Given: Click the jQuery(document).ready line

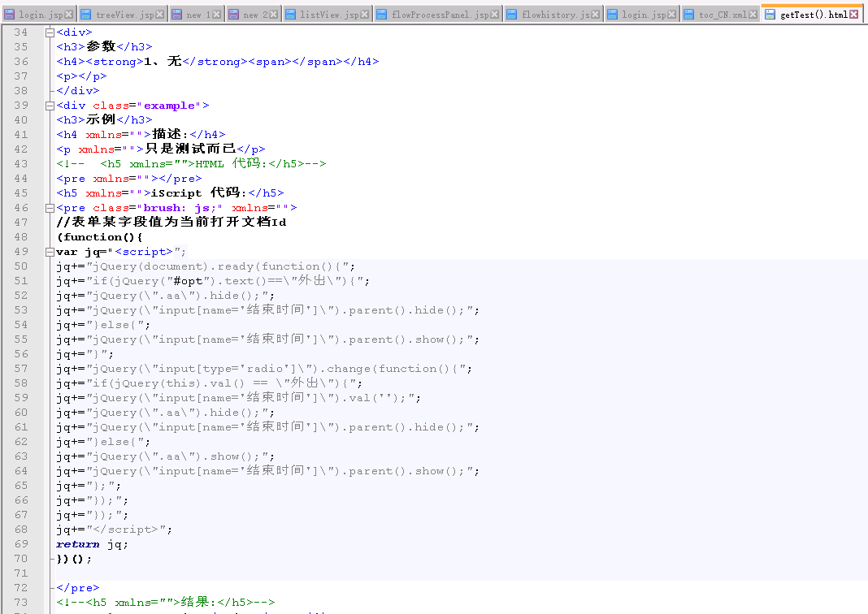Looking at the screenshot, I should [x=206, y=266].
